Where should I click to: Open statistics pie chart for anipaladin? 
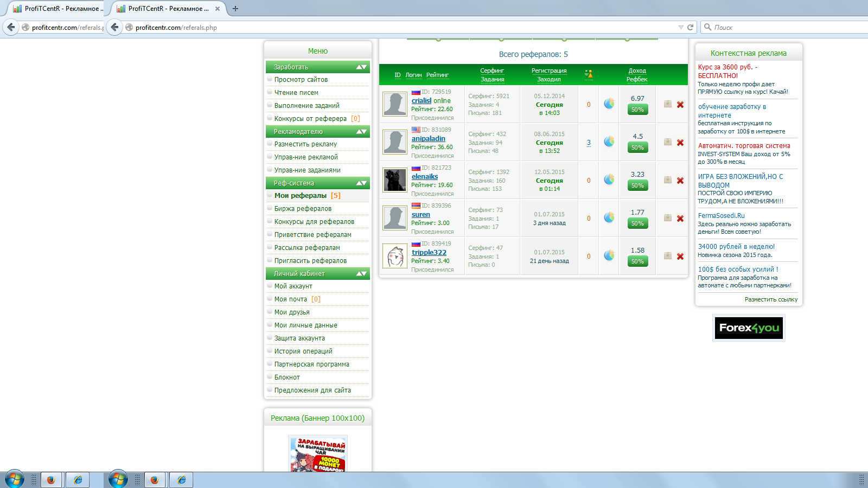click(609, 142)
